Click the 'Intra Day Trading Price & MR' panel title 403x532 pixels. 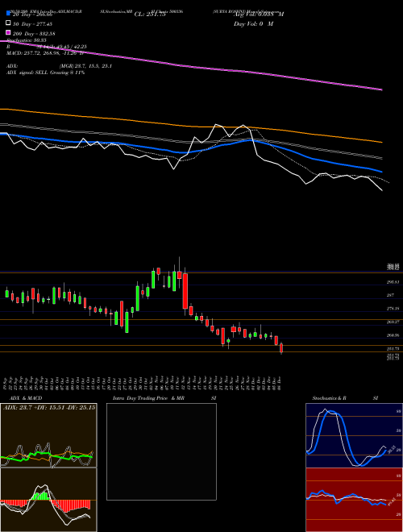[148, 398]
